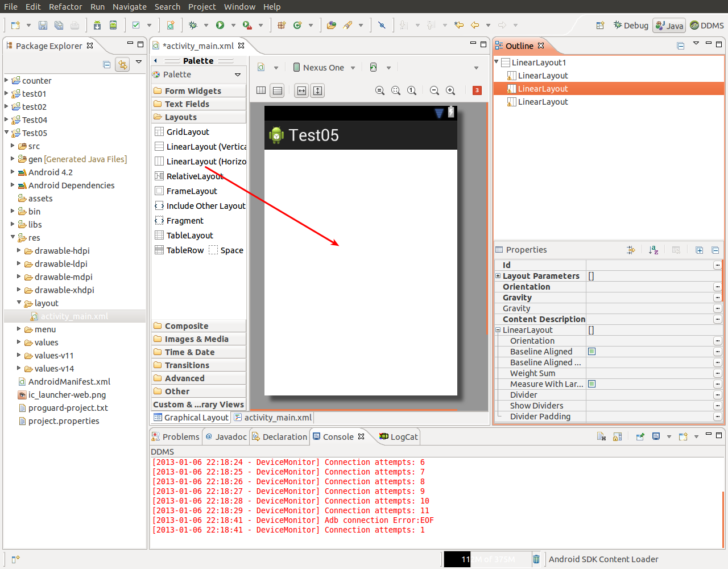Collapse the LinearLayout property group
The width and height of the screenshot is (728, 569).
[498, 330]
